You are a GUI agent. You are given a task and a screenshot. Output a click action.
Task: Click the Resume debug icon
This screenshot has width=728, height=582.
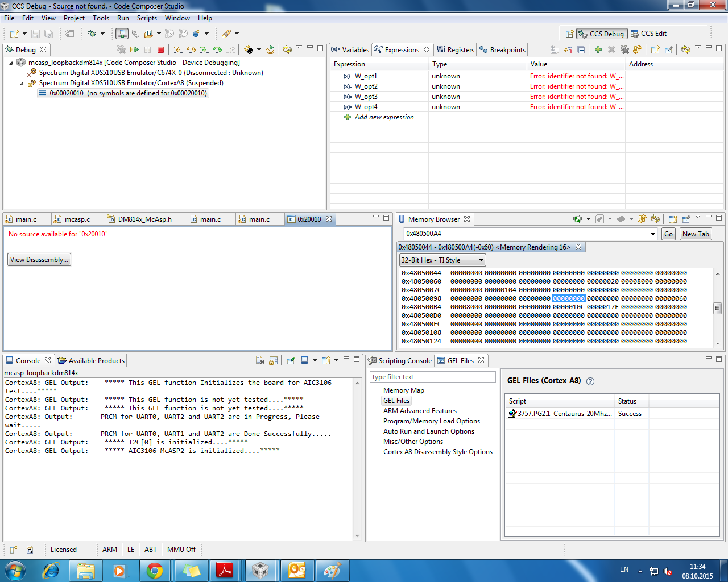point(134,49)
